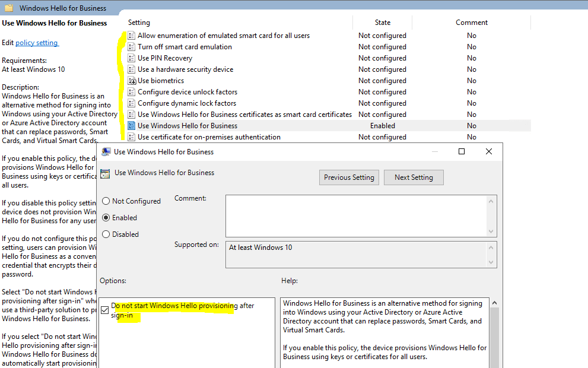The height and width of the screenshot is (368, 588).
Task: Click the policy icon beside dialog heading
Action: coord(105,173)
